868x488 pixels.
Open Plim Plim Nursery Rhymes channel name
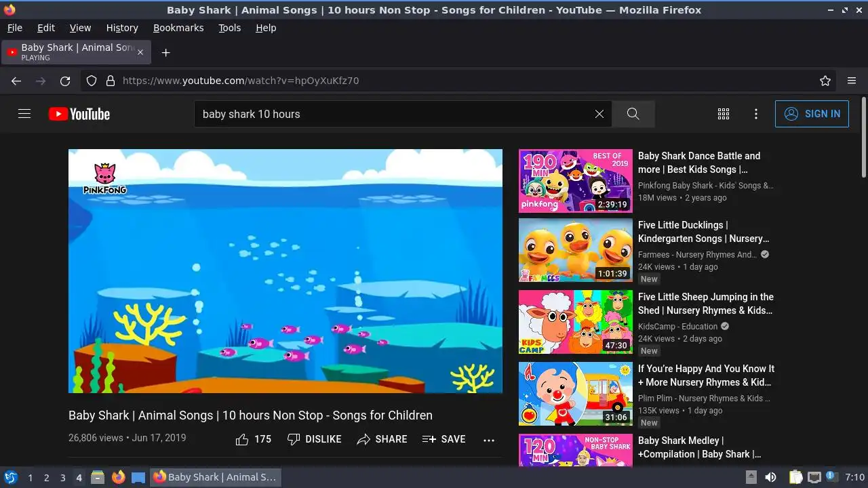[704, 399]
